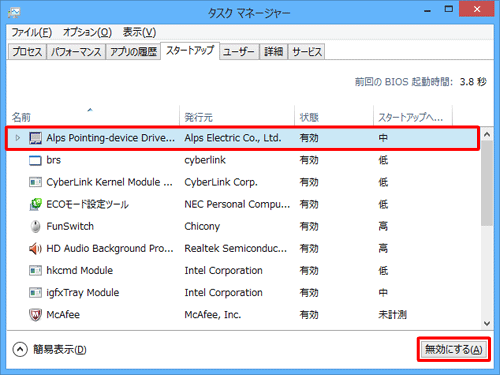The width and height of the screenshot is (500, 375).
Task: Open the ファイル(F) menu
Action: tap(32, 32)
